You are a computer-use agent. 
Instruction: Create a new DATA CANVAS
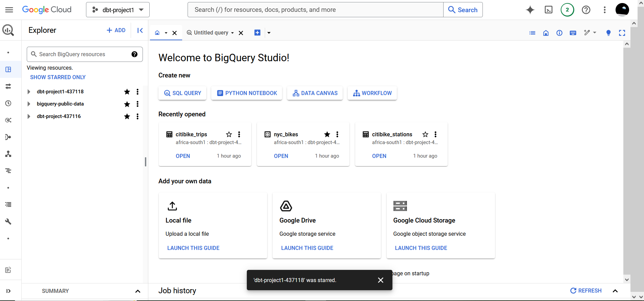pyautogui.click(x=315, y=93)
